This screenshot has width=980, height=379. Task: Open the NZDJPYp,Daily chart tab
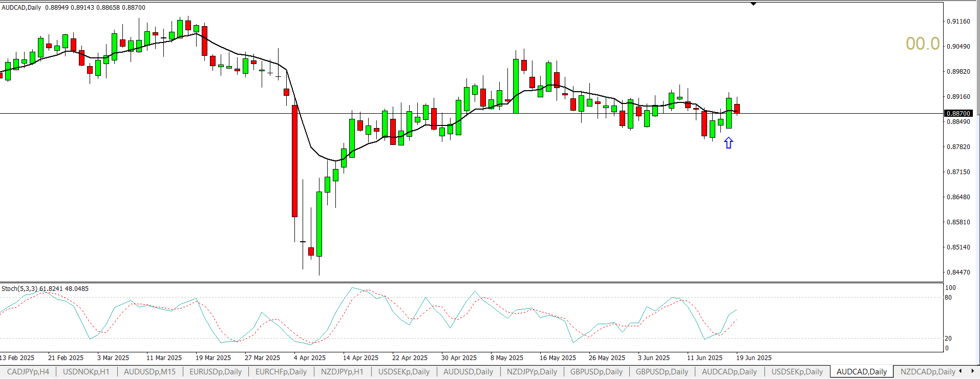click(x=532, y=372)
